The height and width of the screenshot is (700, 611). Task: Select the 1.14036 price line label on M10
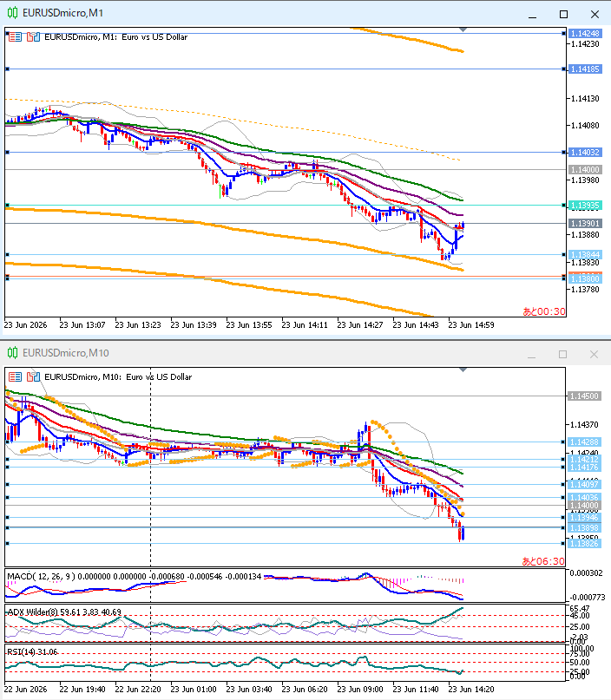coord(585,497)
